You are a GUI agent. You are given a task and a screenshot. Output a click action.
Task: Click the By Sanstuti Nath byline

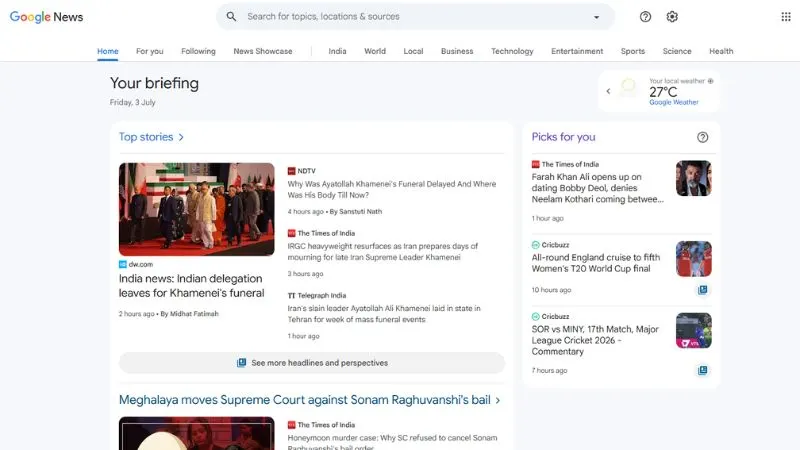click(x=356, y=211)
